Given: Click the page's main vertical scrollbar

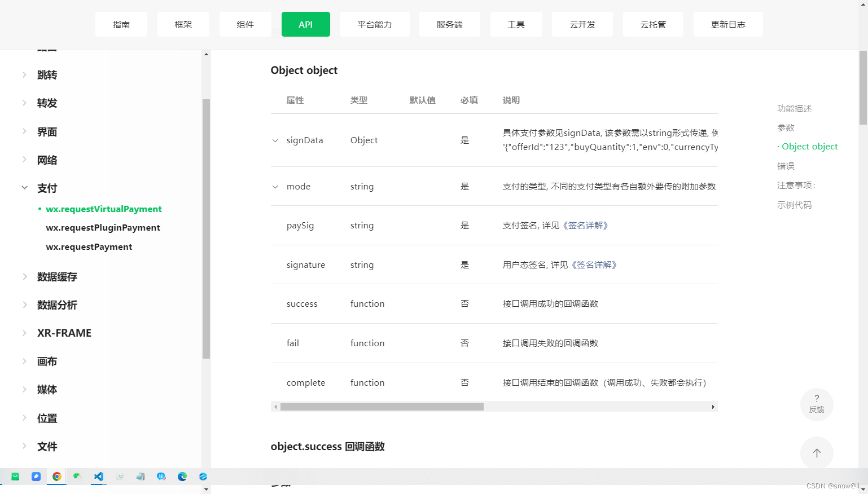Looking at the screenshot, I should click(x=863, y=87).
